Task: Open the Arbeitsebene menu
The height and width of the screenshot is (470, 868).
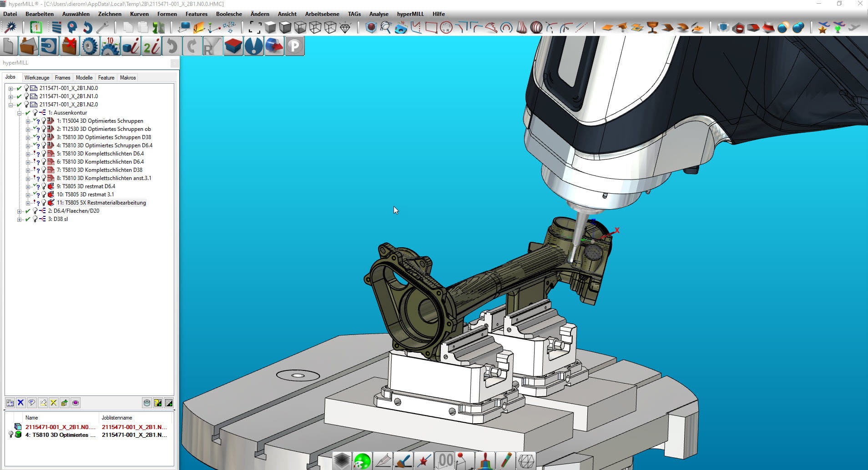Action: click(x=322, y=14)
